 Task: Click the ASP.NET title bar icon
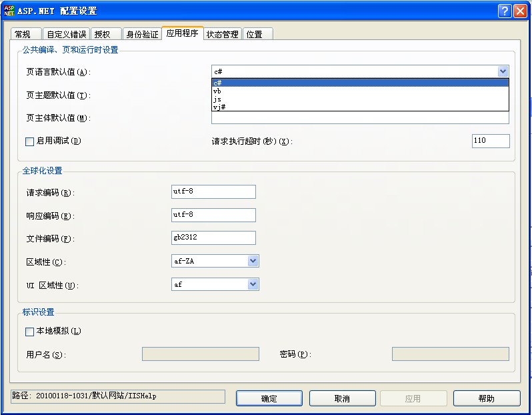pos(9,11)
